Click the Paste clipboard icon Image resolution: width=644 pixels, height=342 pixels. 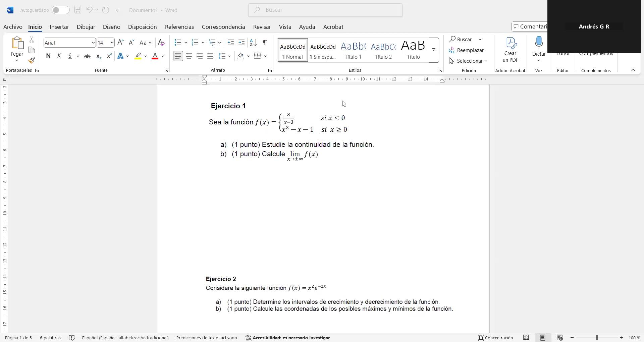click(17, 43)
